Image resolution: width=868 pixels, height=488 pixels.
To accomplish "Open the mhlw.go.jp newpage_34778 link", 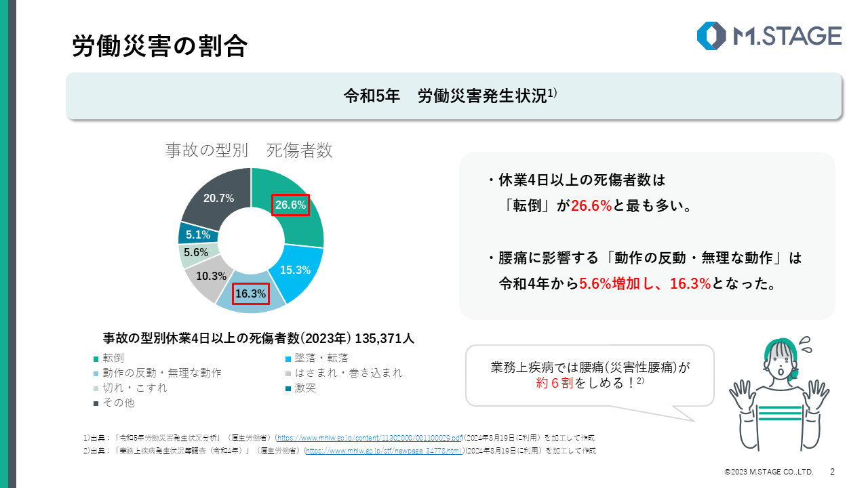I will [384, 451].
